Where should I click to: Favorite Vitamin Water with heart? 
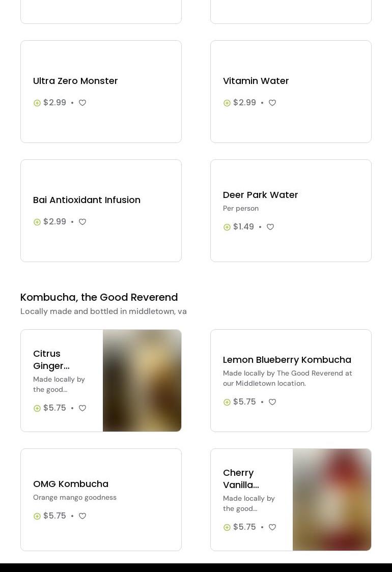272,103
